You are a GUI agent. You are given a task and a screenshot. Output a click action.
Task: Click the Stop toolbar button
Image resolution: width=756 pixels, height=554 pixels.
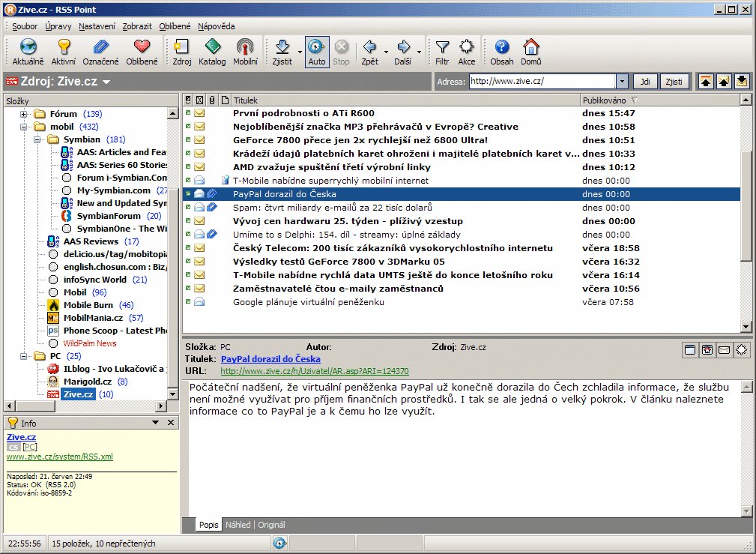pos(341,52)
